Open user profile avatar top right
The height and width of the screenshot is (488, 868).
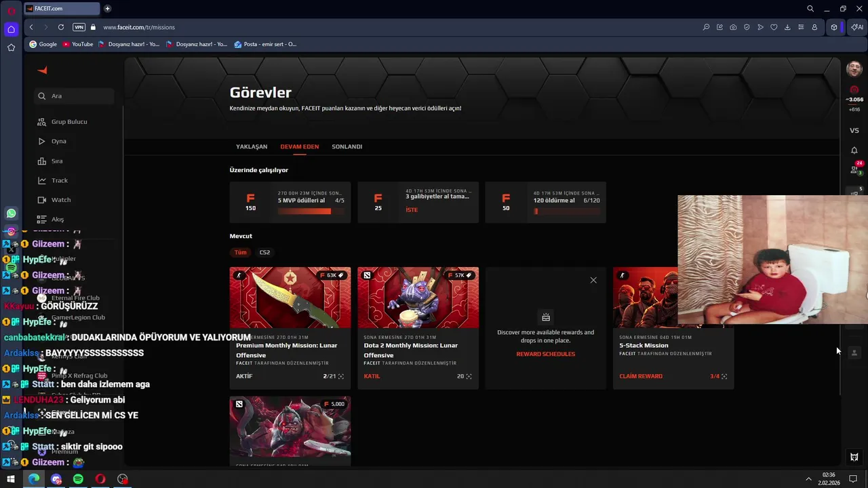coord(854,68)
